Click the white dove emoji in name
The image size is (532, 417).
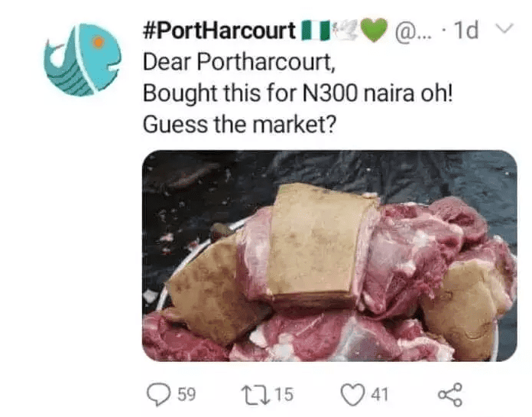point(345,30)
